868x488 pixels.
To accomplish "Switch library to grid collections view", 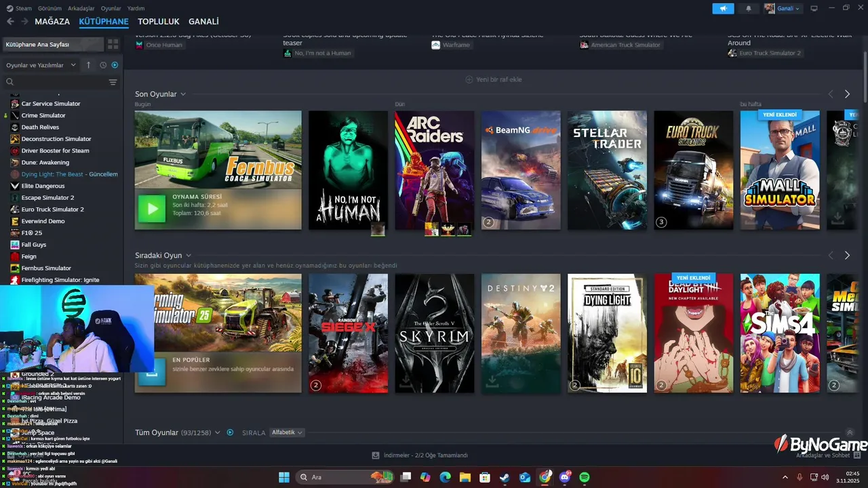I will coord(113,44).
